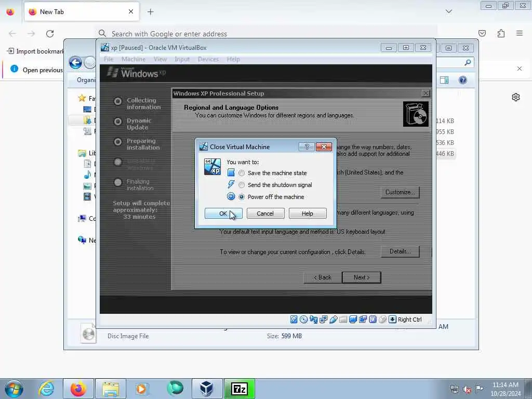The image size is (532, 399).
Task: Select Libraries in Explorer sidebar
Action: point(82,153)
